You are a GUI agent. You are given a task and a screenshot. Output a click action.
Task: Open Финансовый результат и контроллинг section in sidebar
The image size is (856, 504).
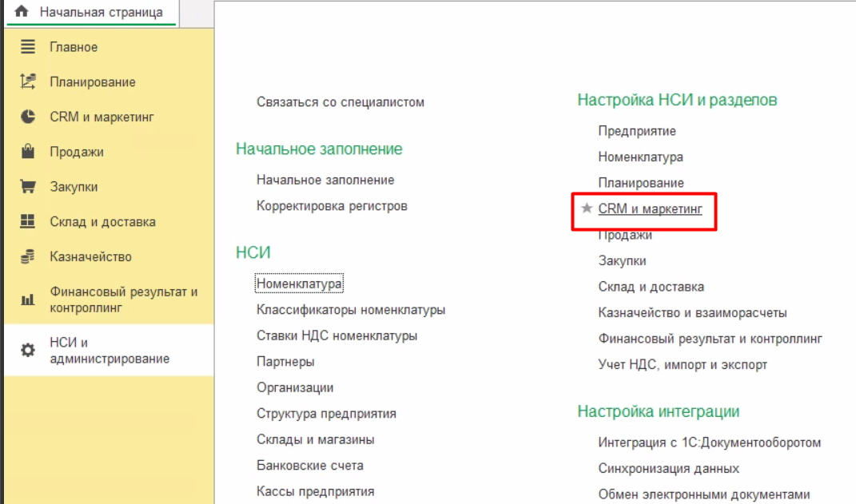point(123,300)
